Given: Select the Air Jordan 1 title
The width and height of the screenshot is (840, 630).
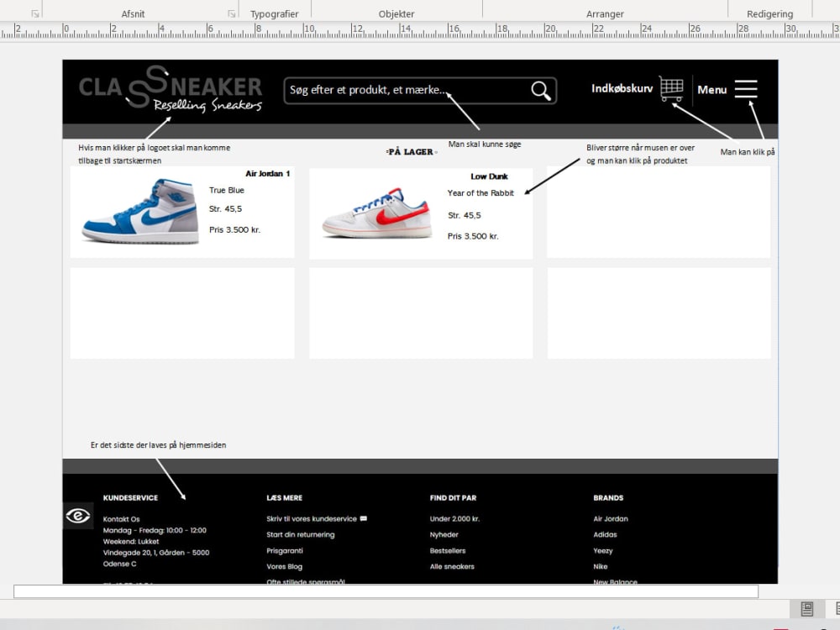Looking at the screenshot, I should [x=267, y=174].
